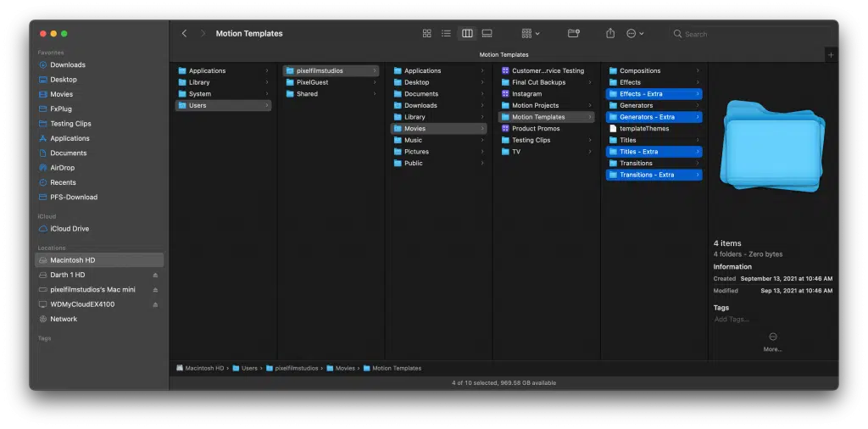Select Final Cut Backups folder
Image resolution: width=868 pixels, height=429 pixels.
pyautogui.click(x=547, y=82)
